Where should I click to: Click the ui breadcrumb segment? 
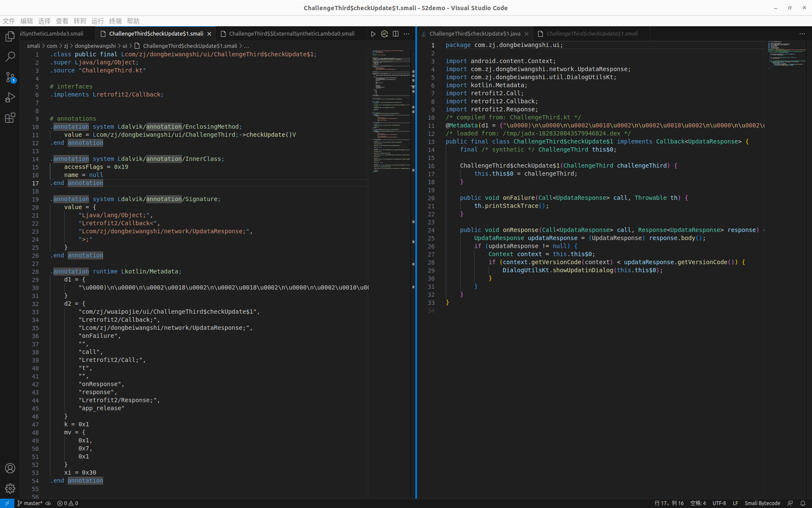click(x=125, y=46)
